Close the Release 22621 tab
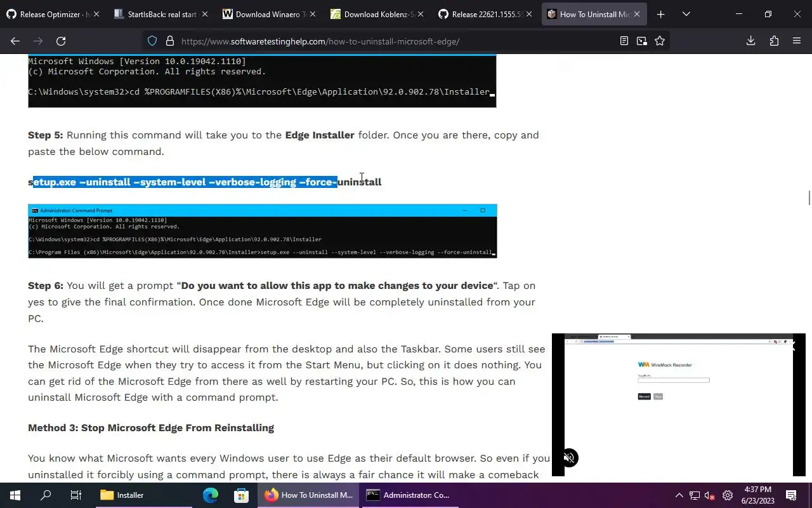 529,14
